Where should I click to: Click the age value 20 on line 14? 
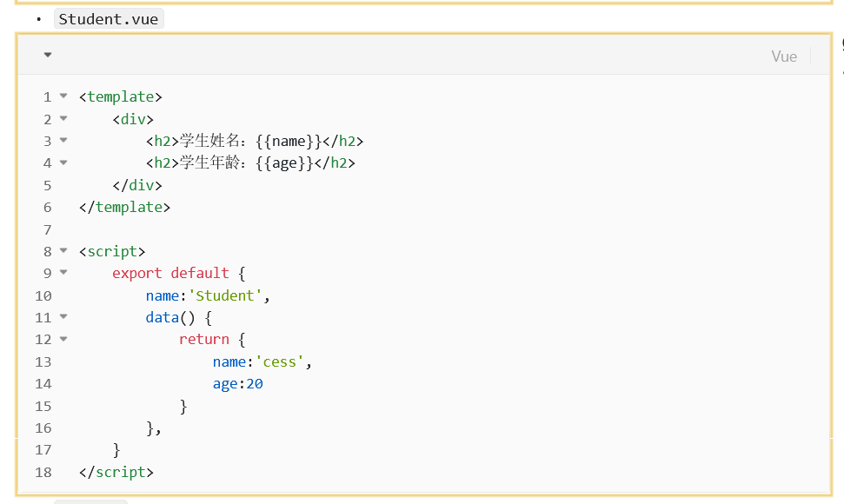tap(255, 383)
